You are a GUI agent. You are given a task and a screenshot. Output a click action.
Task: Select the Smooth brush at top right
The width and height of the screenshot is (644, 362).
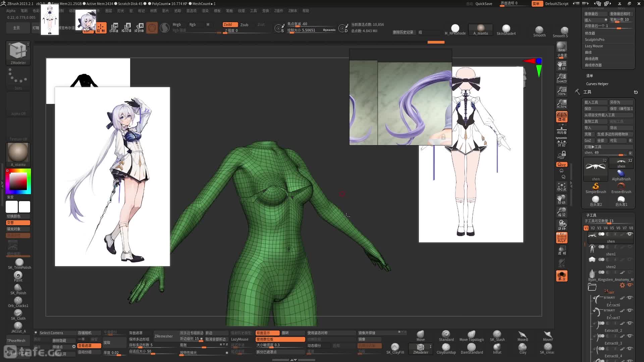tap(539, 32)
